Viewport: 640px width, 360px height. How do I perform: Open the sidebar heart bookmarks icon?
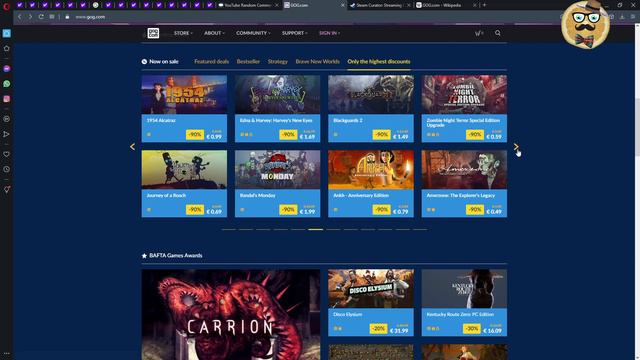[x=7, y=154]
